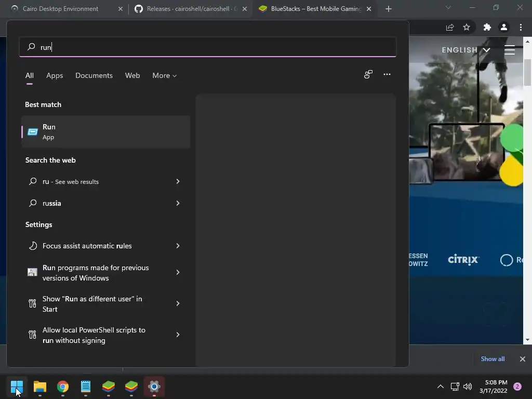
Task: Open the russia web suggestion
Action: tap(105, 203)
